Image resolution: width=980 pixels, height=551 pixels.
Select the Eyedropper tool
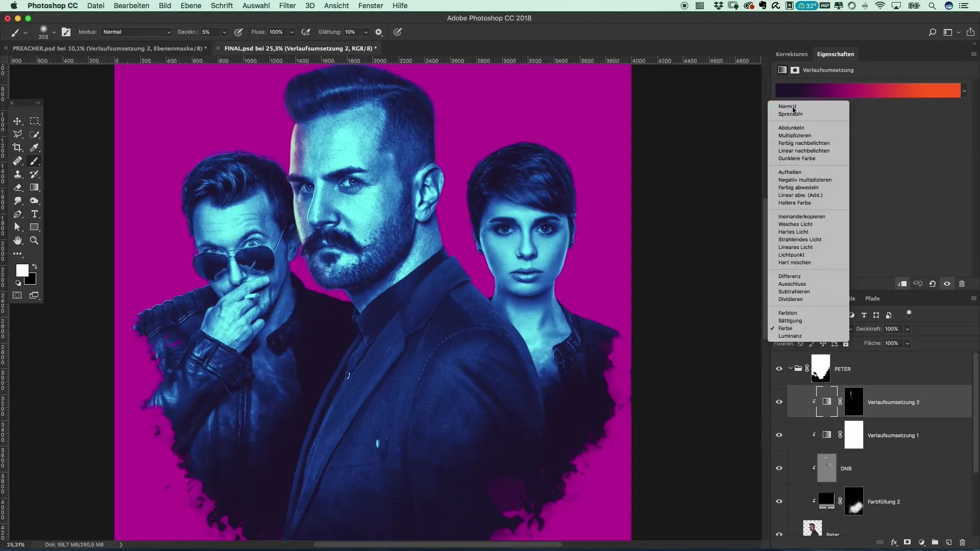tap(34, 147)
